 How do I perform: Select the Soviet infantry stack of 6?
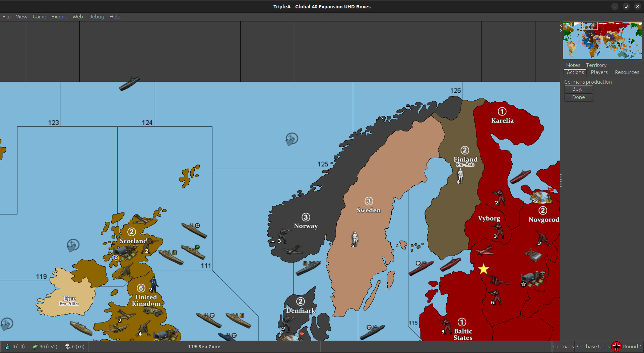click(x=495, y=297)
